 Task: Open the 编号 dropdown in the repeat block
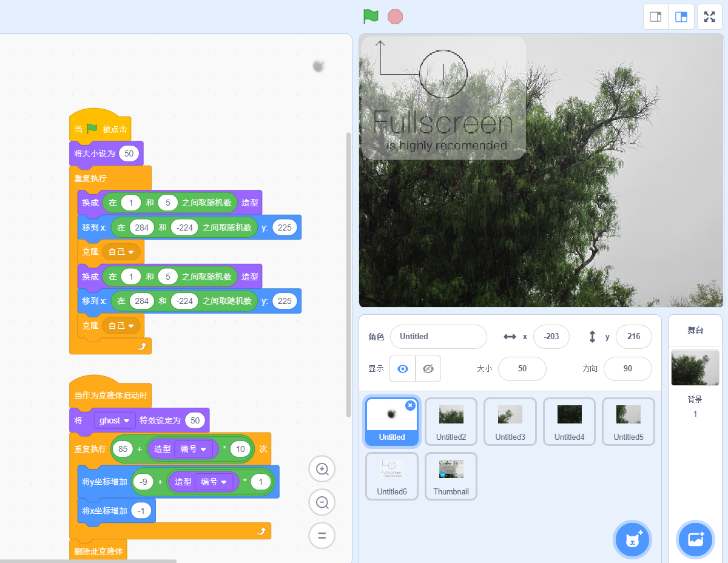click(x=194, y=450)
